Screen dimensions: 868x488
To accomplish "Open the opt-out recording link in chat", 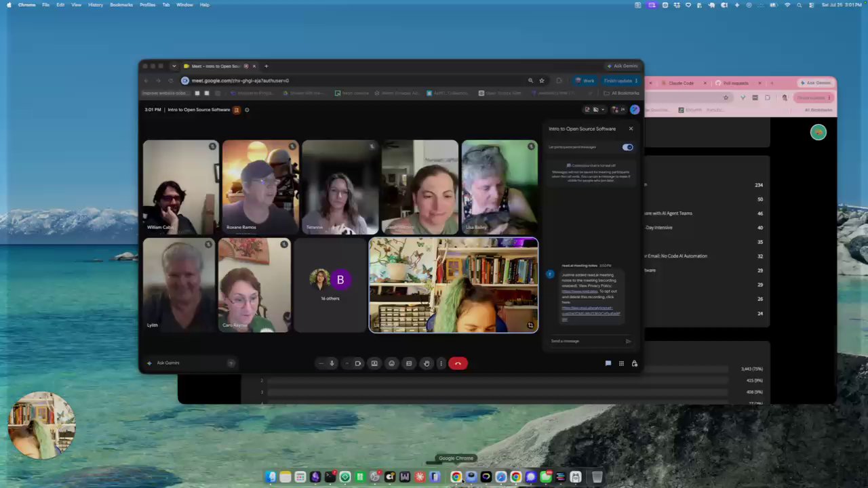I will pyautogui.click(x=590, y=312).
